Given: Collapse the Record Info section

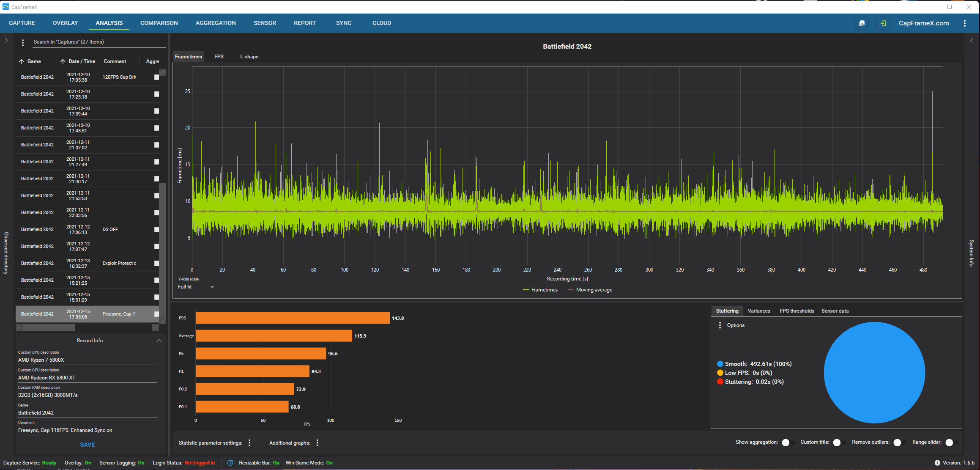Looking at the screenshot, I should [159, 341].
